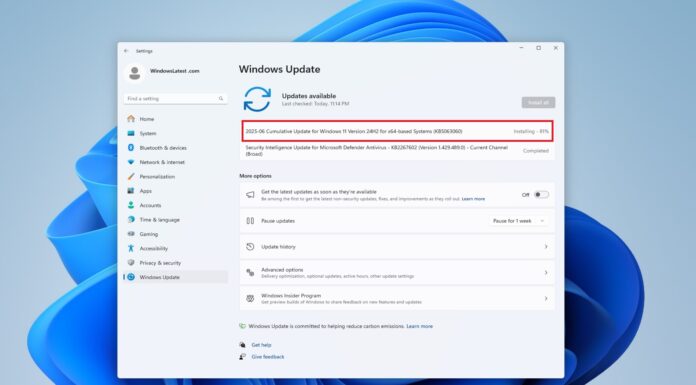Click the Find a setting search box

175,99
